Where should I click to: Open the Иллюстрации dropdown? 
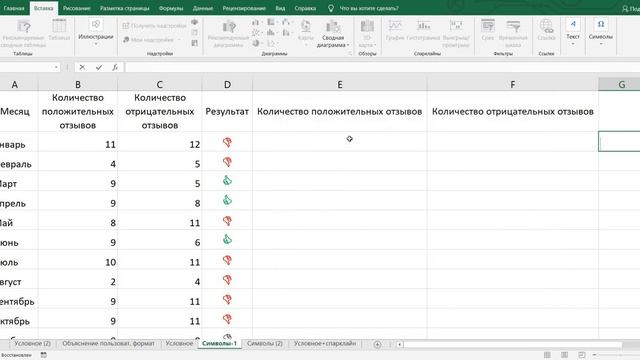click(96, 32)
